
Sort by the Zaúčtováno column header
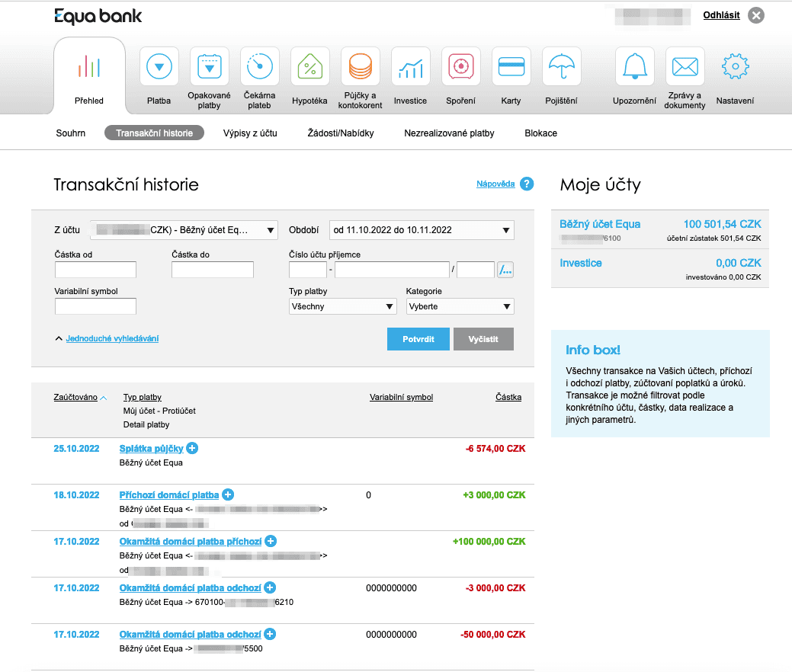(75, 398)
